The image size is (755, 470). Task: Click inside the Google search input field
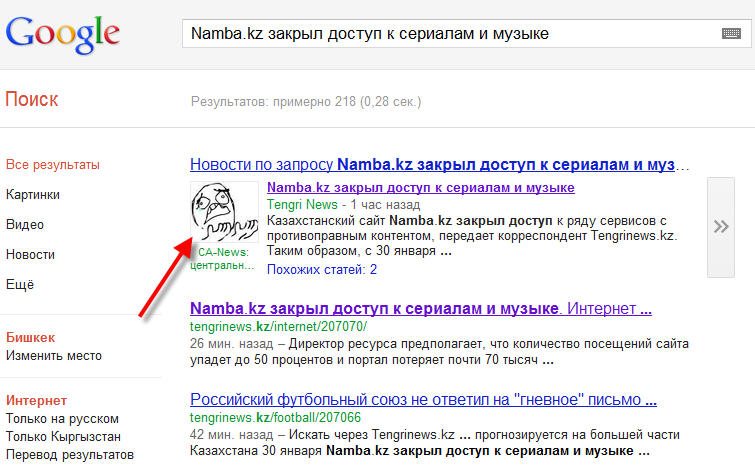(450, 34)
